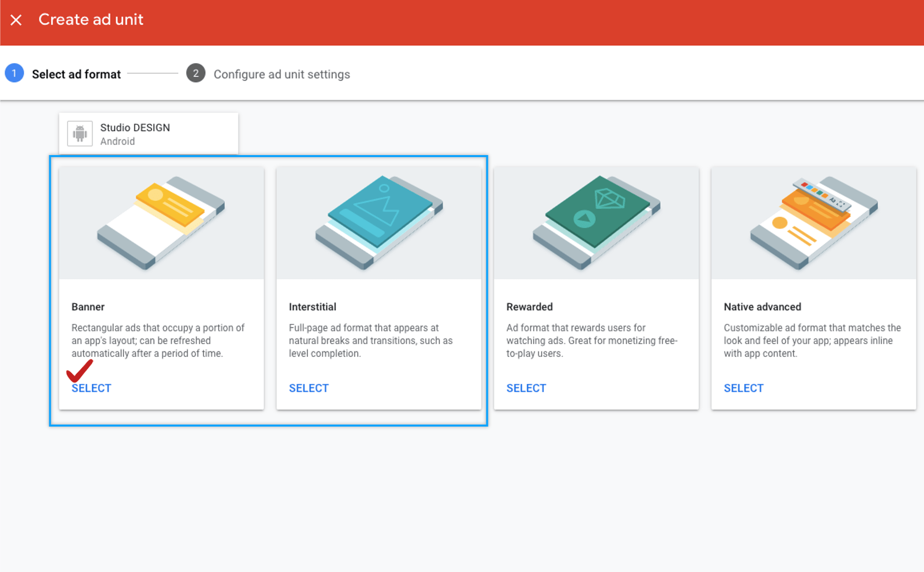This screenshot has width=924, height=572.
Task: Close the Create ad unit dialog
Action: pos(16,20)
